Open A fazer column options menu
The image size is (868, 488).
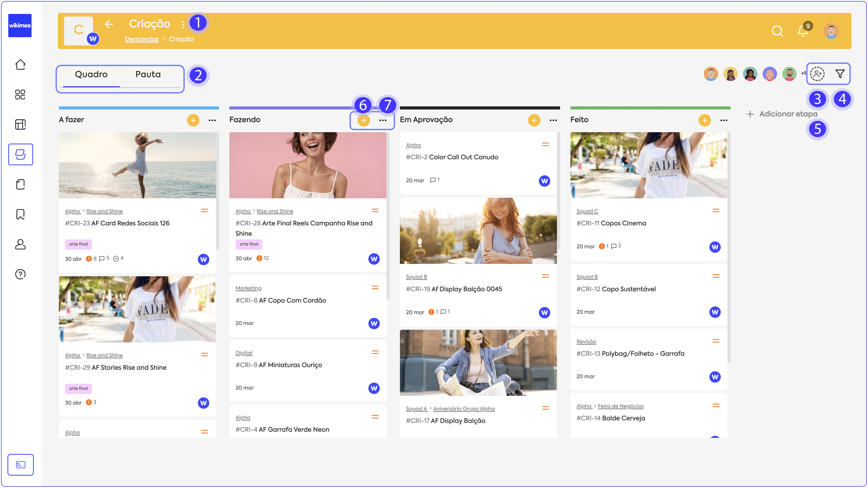coord(212,120)
